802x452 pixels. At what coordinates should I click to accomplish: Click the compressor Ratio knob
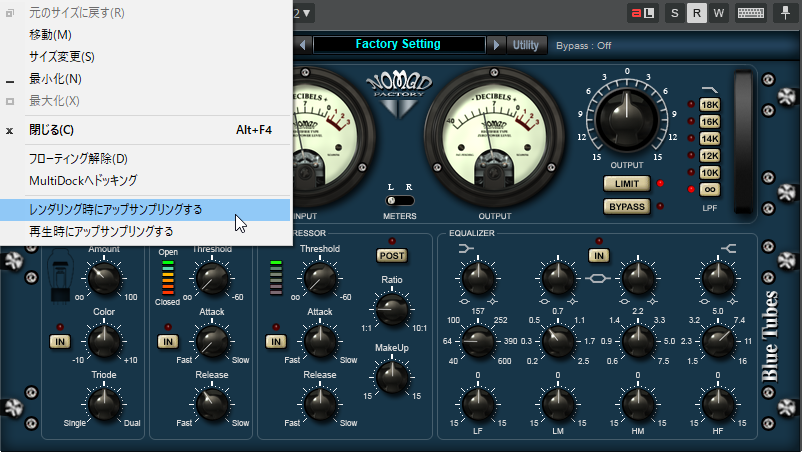coord(392,309)
